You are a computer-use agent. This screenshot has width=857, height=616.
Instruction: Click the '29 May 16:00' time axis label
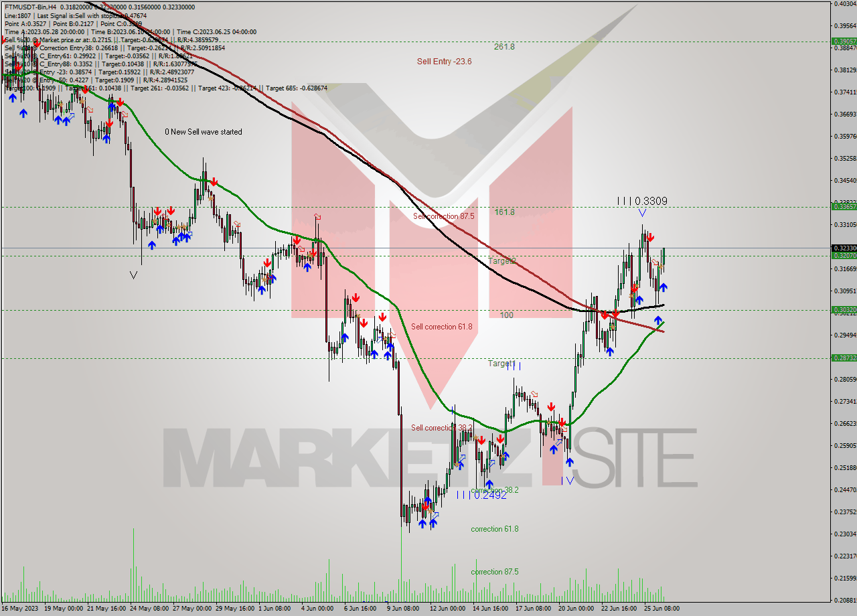[236, 609]
